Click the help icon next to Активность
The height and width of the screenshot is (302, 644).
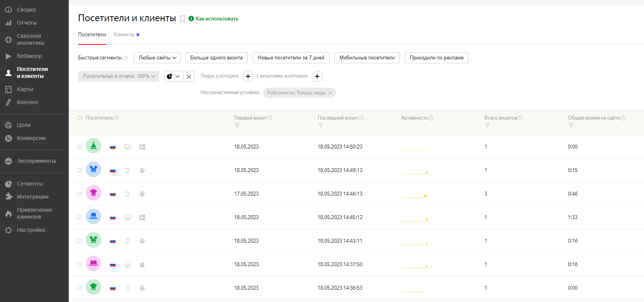(431, 118)
